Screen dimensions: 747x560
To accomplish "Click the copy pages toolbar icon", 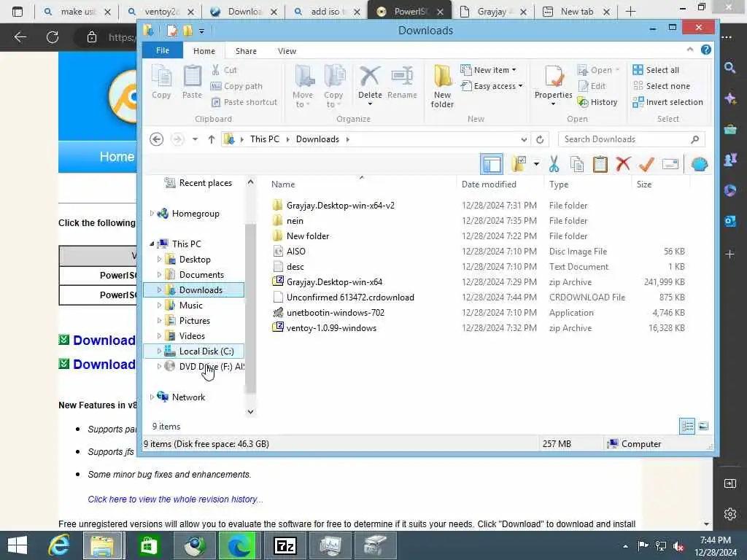I will coord(577,164).
